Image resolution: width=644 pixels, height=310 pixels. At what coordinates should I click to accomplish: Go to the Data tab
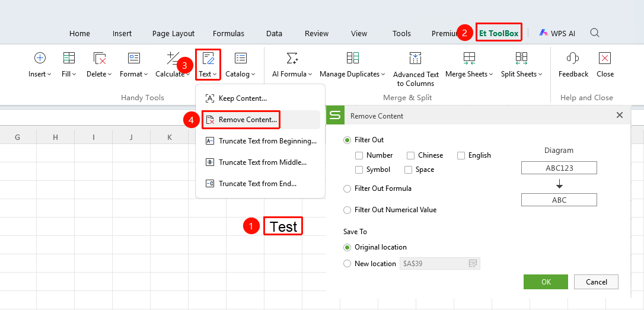tap(274, 34)
